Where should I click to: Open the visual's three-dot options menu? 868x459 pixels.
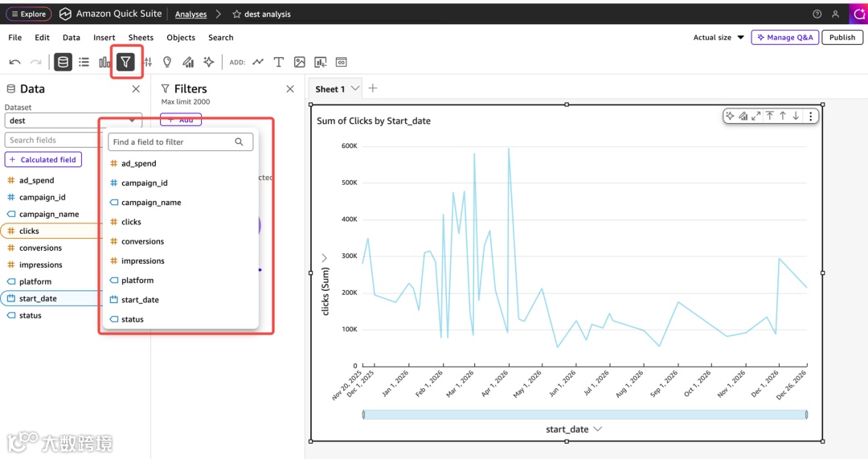coord(810,117)
